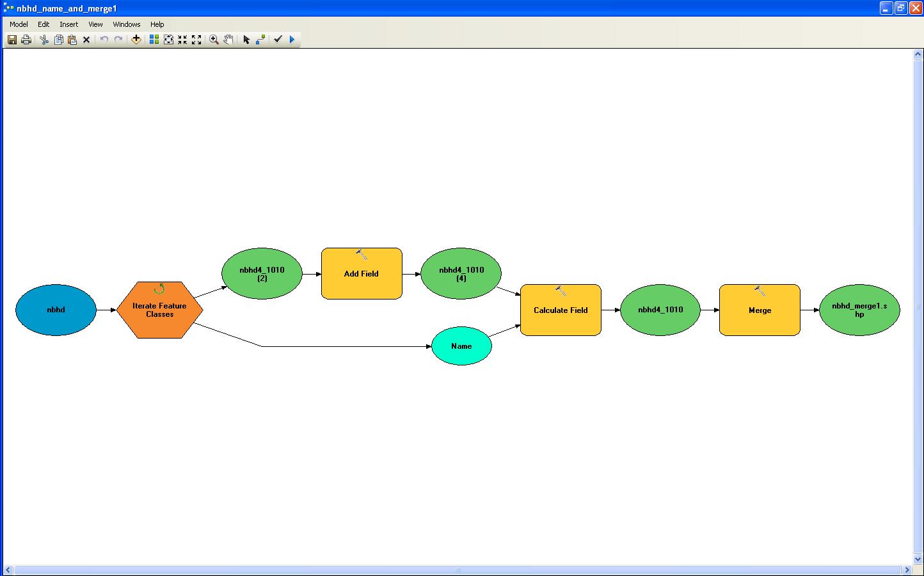Select the blue nbhd input variable
The width and height of the screenshot is (924, 576).
(56, 310)
